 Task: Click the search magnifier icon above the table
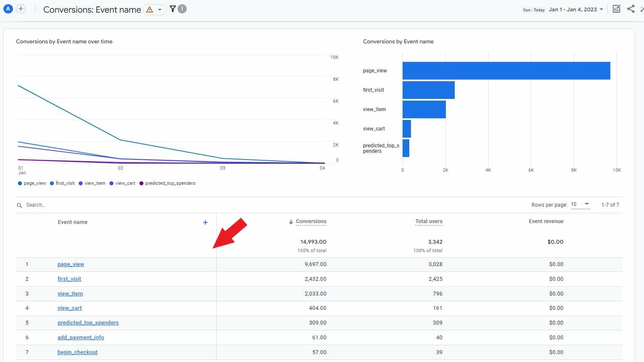click(19, 205)
